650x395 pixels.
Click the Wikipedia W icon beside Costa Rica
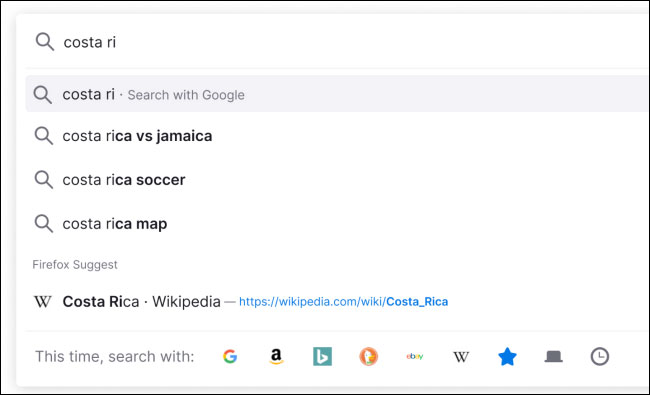pos(43,301)
